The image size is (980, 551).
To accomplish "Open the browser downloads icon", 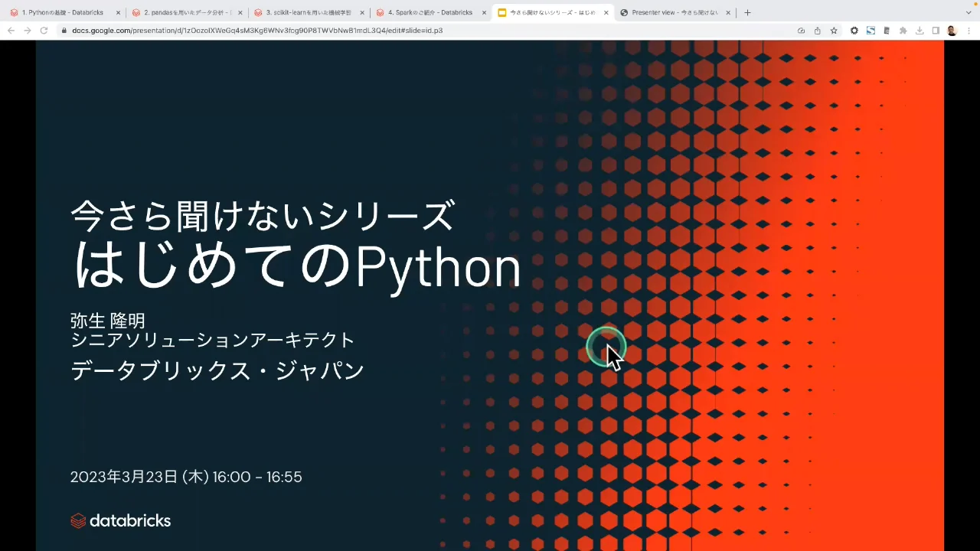I will pyautogui.click(x=920, y=31).
